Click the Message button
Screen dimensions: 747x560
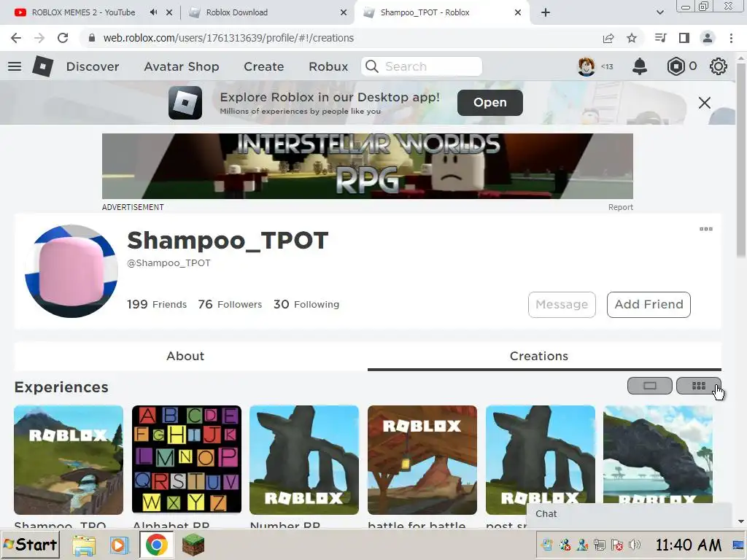[562, 305]
